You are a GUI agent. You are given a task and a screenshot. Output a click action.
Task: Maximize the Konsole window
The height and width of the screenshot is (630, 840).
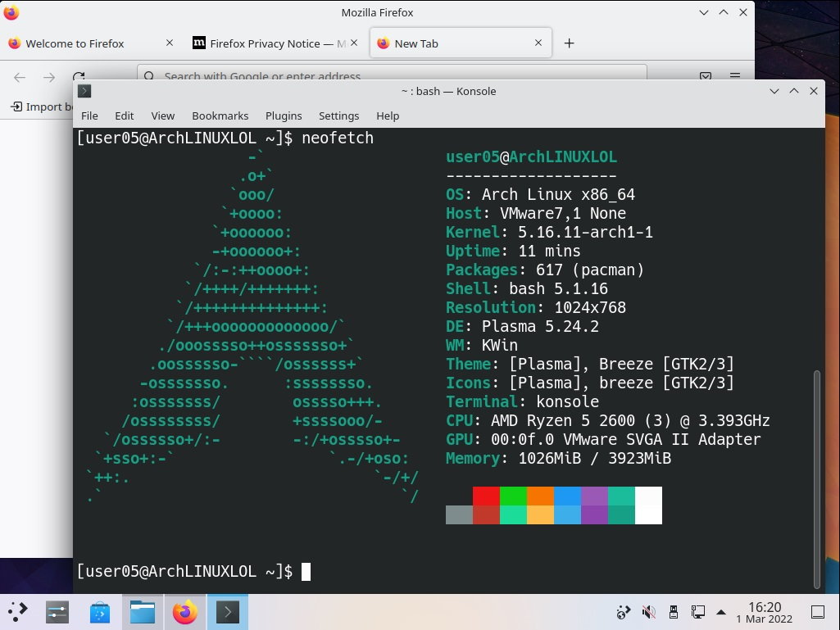(794, 91)
